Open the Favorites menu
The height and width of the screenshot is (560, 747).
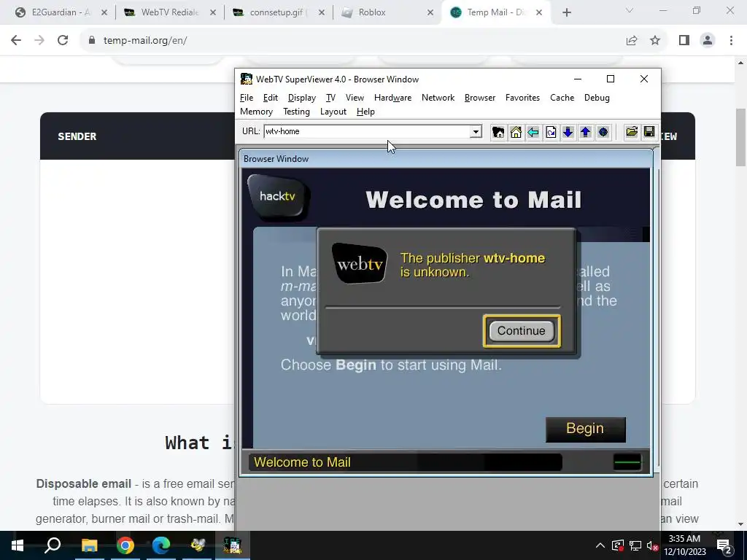(522, 98)
